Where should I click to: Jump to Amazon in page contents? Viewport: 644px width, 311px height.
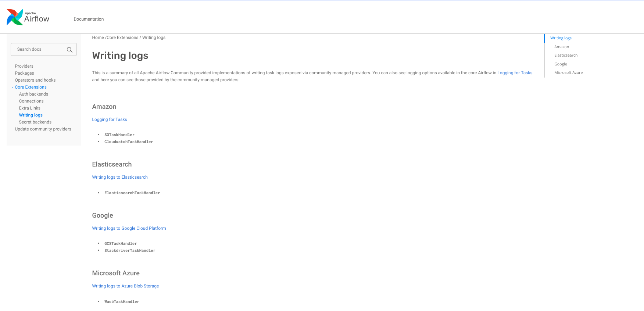coord(561,47)
